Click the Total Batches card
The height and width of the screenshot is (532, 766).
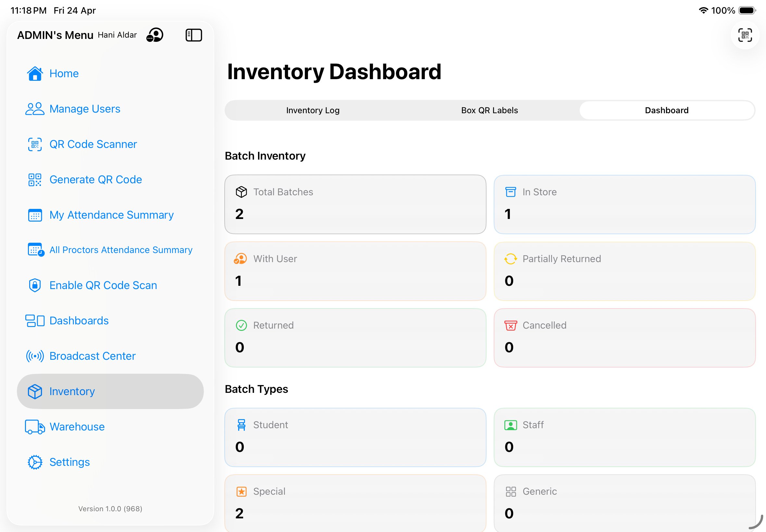pyautogui.click(x=355, y=204)
